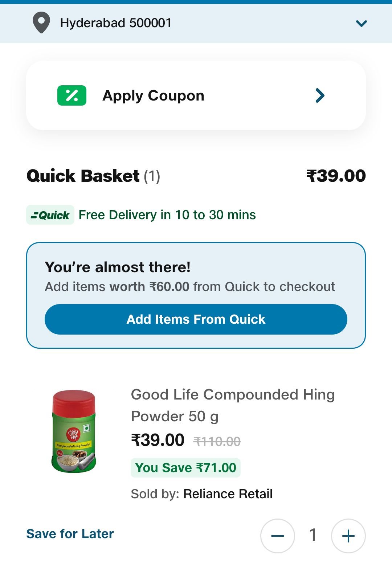This screenshot has width=392, height=561.
Task: Open Good Life Compounded Hing Powder title
Action: pyautogui.click(x=233, y=405)
